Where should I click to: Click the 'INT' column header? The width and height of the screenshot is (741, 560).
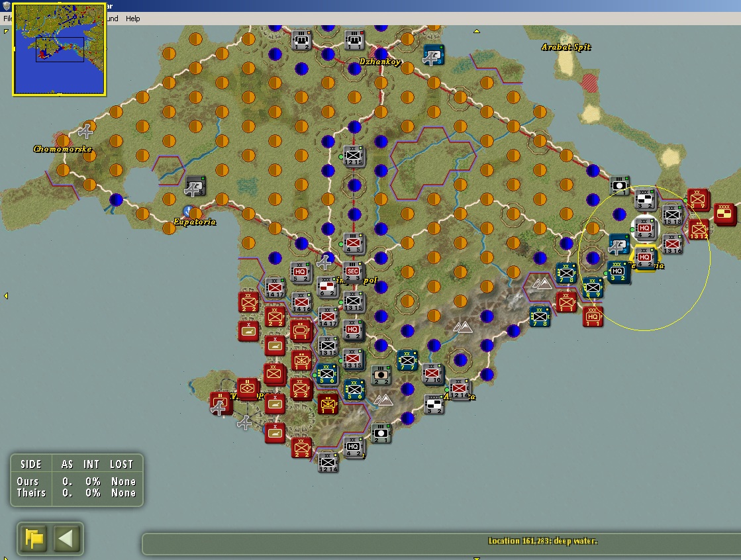[x=91, y=464]
